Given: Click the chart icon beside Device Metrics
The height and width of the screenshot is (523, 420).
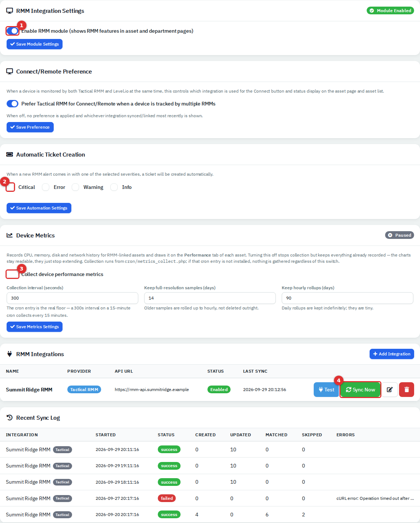Looking at the screenshot, I should 10,235.
